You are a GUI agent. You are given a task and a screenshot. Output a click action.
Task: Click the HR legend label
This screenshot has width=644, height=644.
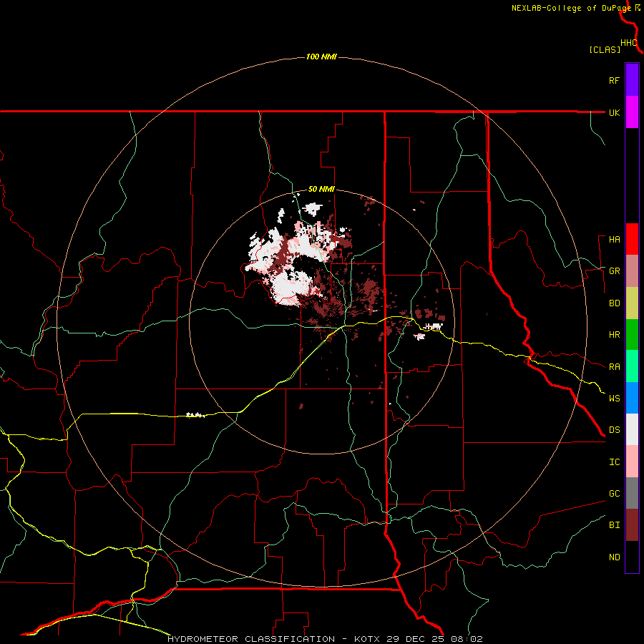click(x=614, y=335)
